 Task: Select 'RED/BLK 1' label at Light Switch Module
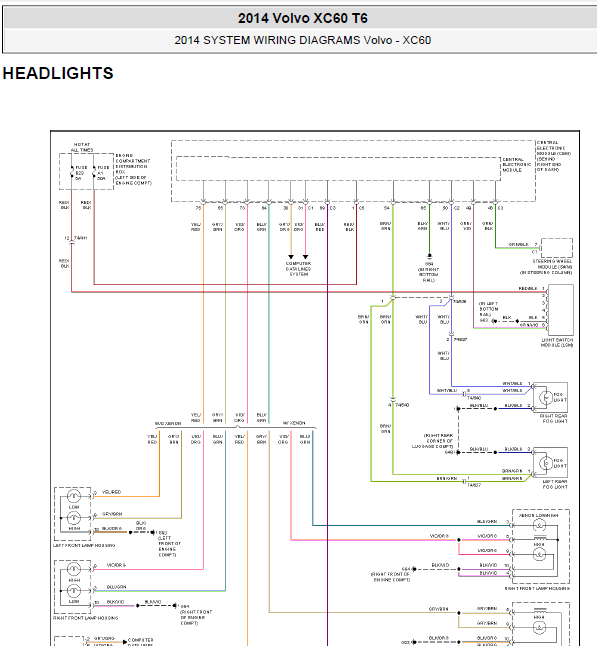pos(531,288)
